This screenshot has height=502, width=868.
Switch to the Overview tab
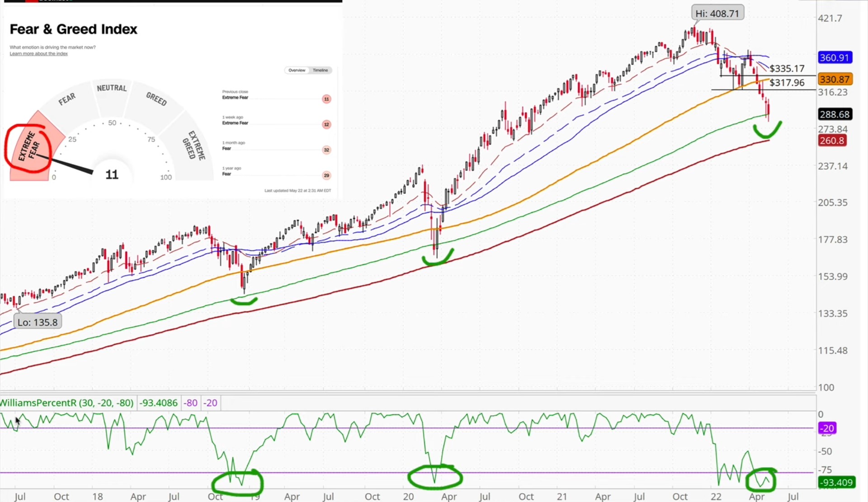pos(297,70)
